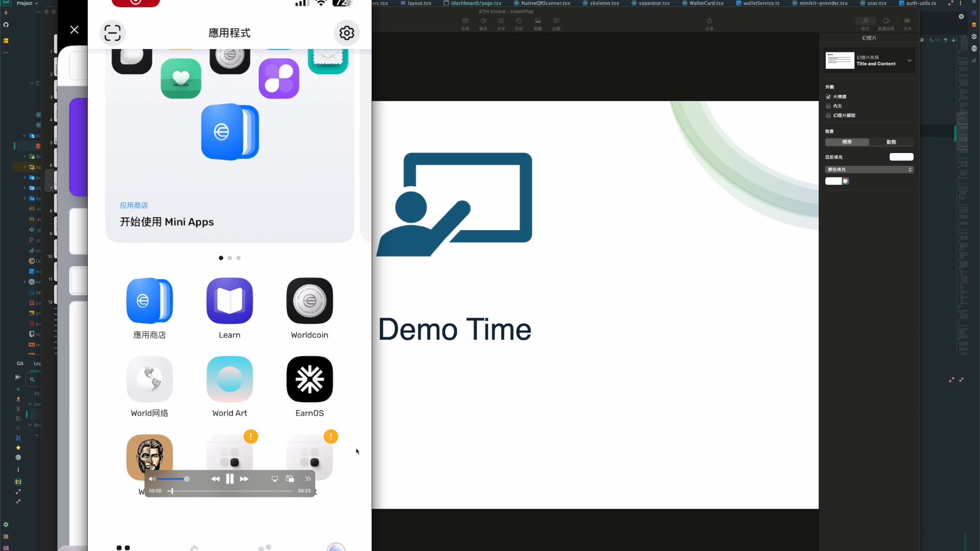Open the WalletCard.tsx editor tab
980x551 pixels.
coord(703,3)
